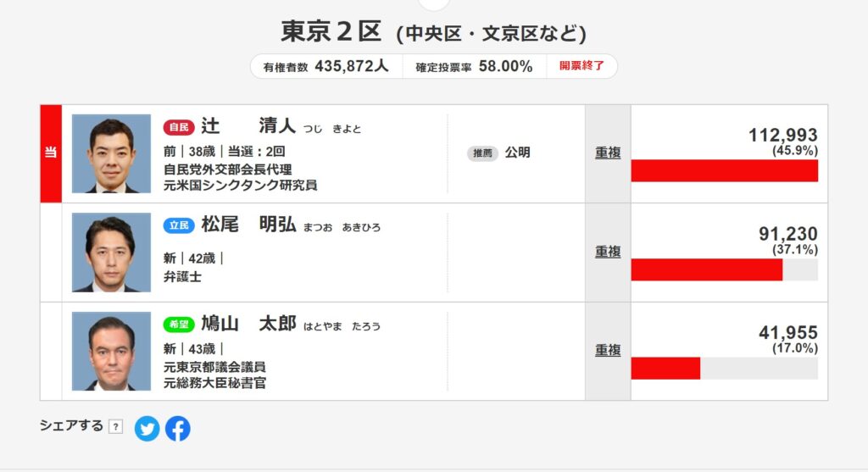This screenshot has height=472, width=868.
Task: Select 鳩山 太郎 candidate photo
Action: coord(111,351)
